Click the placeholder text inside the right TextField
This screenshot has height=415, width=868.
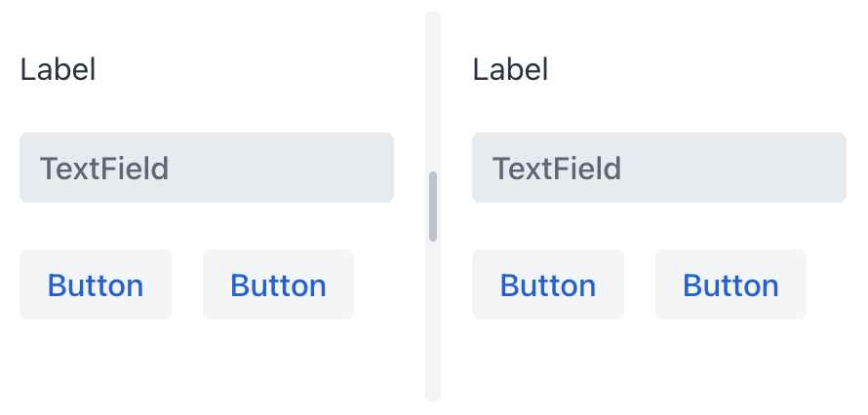(x=557, y=169)
